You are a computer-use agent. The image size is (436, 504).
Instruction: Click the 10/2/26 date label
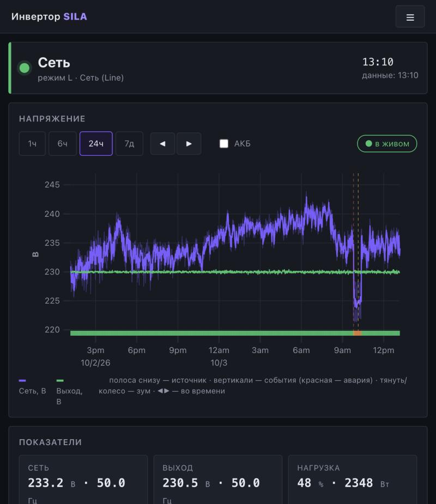pos(95,363)
